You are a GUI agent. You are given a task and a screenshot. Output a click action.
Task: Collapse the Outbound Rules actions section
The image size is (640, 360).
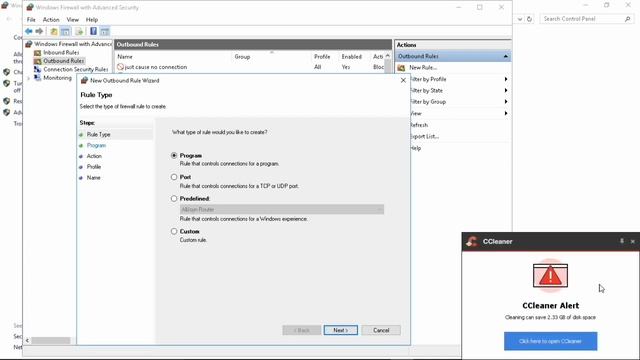pyautogui.click(x=506, y=56)
